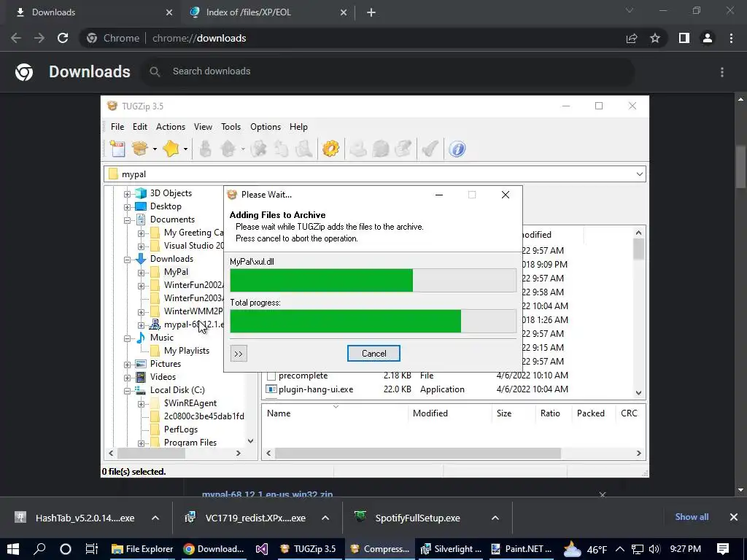The width and height of the screenshot is (747, 560).
Task: Open the File menu in TUGZip
Action: (x=117, y=127)
